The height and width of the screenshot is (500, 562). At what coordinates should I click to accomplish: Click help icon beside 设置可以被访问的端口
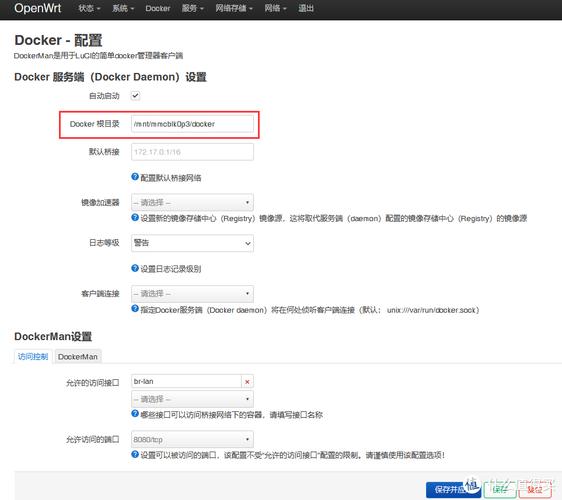click(135, 454)
